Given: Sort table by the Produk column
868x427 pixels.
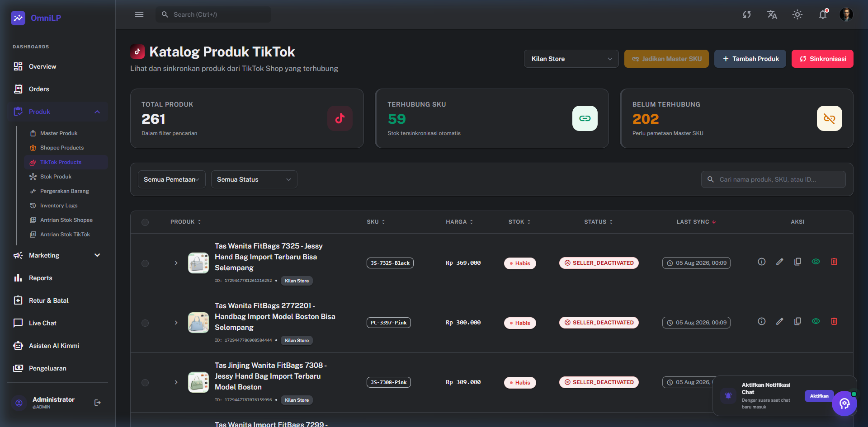Looking at the screenshot, I should tap(186, 222).
